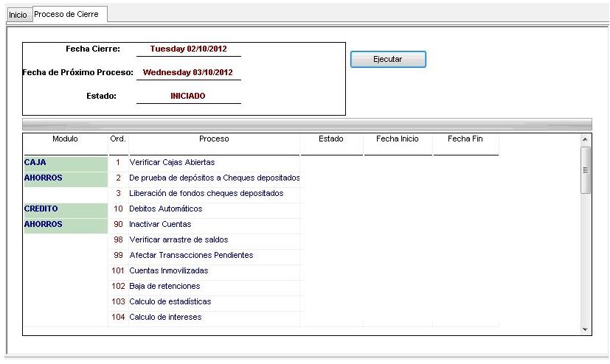This screenshot has height=364, width=610.
Task: Click the vertical scrollbar thumb
Action: pos(586,169)
